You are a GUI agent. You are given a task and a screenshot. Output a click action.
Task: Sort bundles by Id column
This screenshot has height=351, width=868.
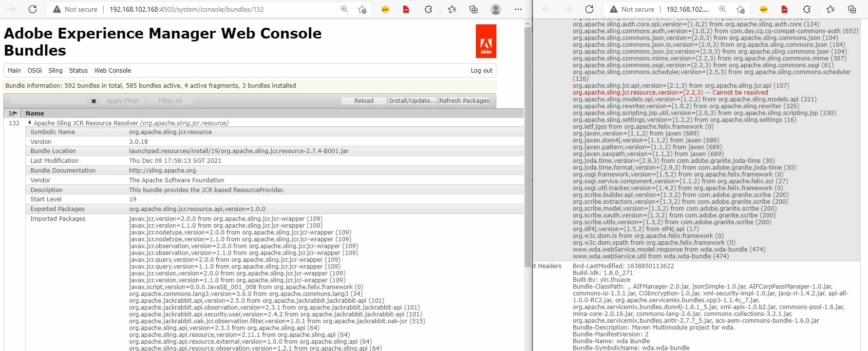[x=13, y=113]
